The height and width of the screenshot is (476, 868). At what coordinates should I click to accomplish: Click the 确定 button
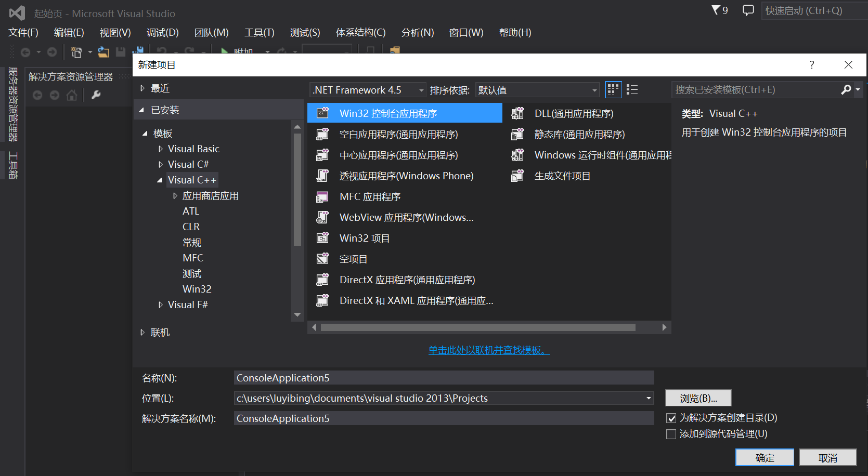(765, 458)
